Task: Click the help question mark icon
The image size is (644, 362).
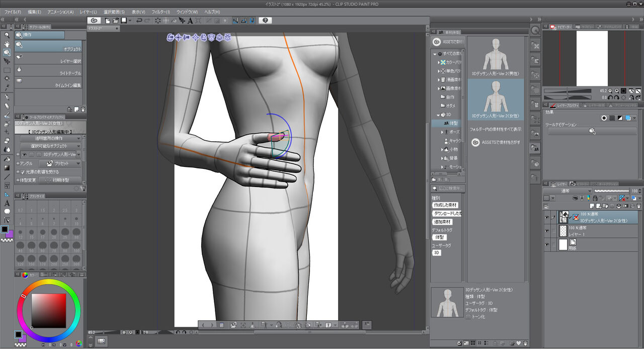Action: click(x=266, y=21)
